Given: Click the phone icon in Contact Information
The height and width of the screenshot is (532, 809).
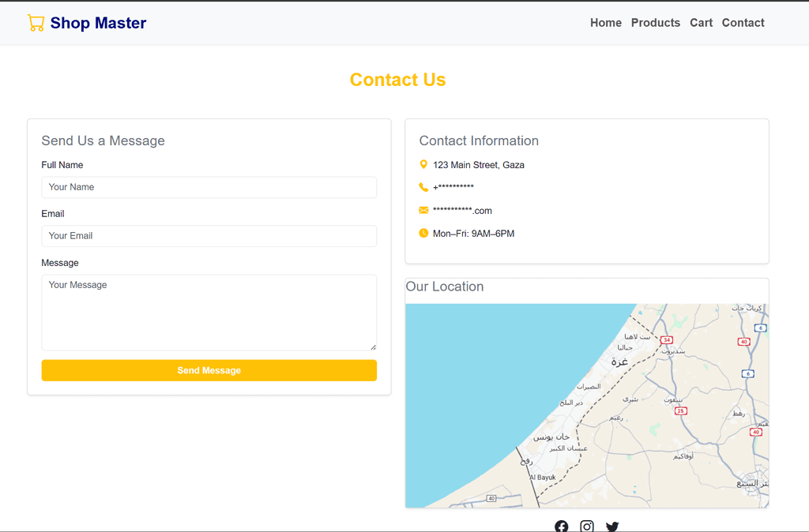Looking at the screenshot, I should 423,187.
